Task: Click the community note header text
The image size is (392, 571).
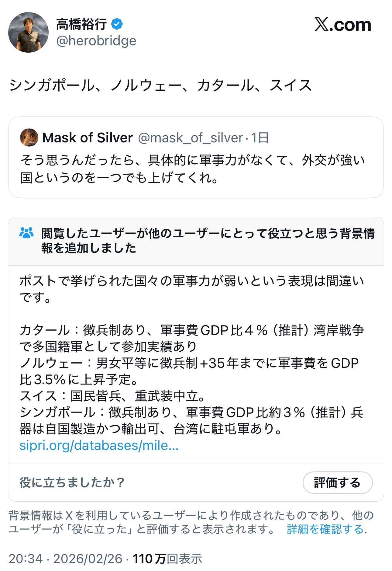Action: 208,241
